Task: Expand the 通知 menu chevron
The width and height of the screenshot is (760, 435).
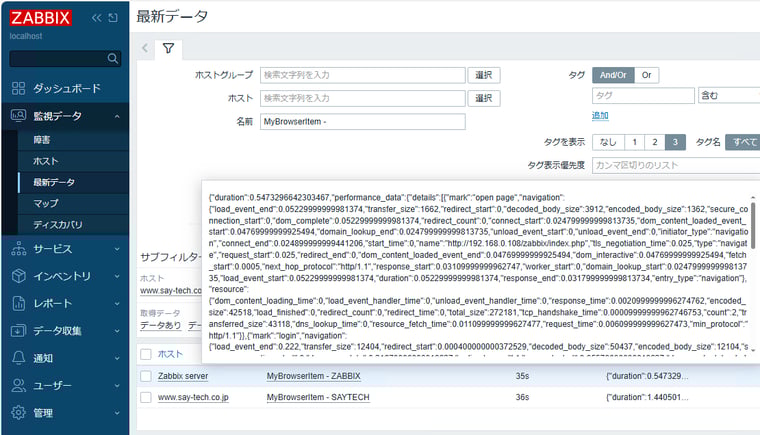Action: click(x=117, y=358)
